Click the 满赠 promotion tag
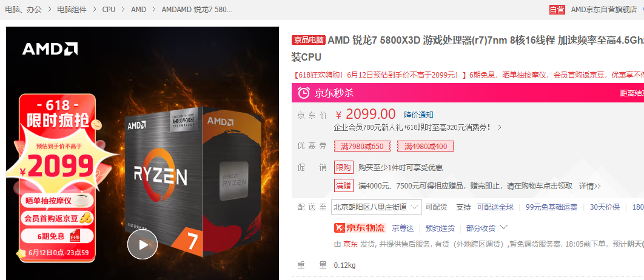 pyautogui.click(x=344, y=185)
